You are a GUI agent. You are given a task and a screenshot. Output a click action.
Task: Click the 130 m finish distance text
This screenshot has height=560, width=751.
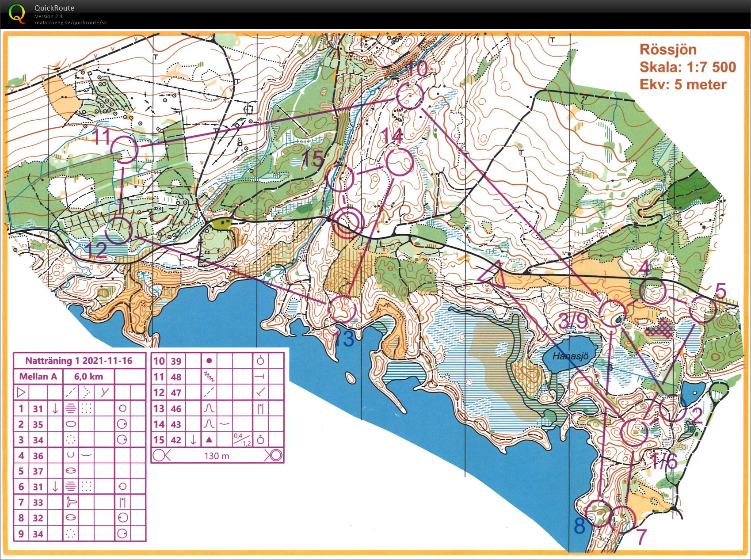pyautogui.click(x=217, y=456)
